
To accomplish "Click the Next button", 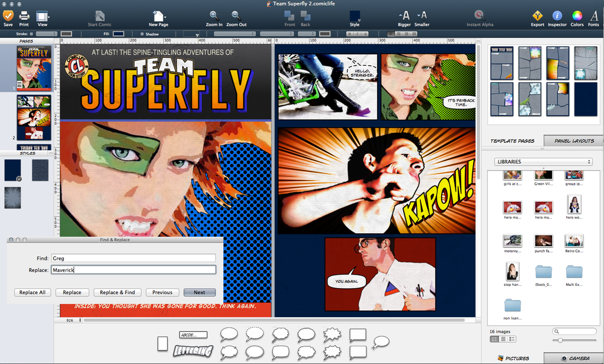I will (200, 292).
